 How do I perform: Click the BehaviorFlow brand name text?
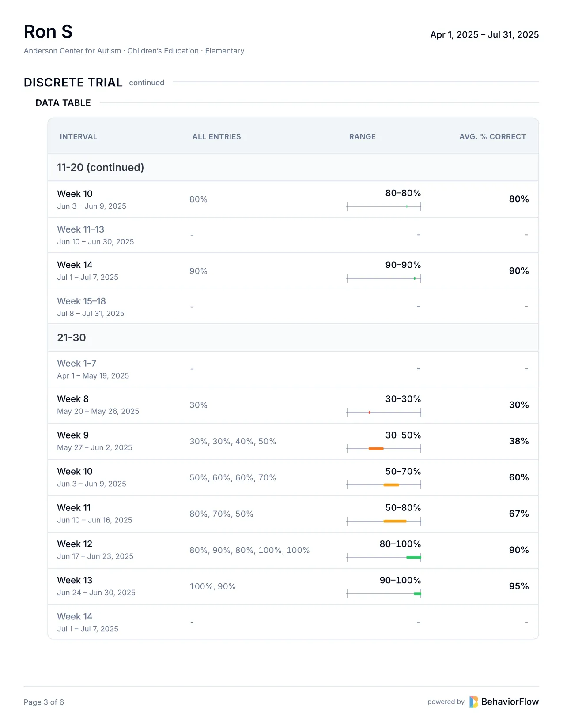coord(510,702)
